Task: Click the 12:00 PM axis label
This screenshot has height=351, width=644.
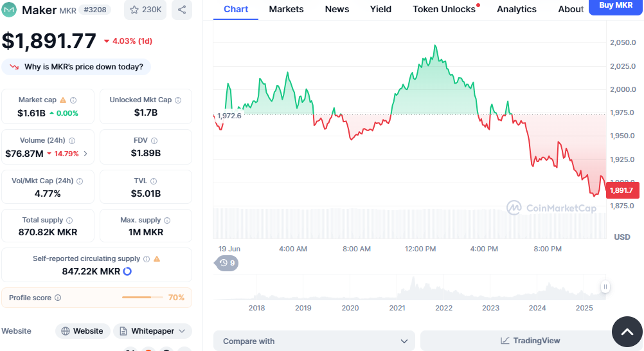Action: point(420,249)
